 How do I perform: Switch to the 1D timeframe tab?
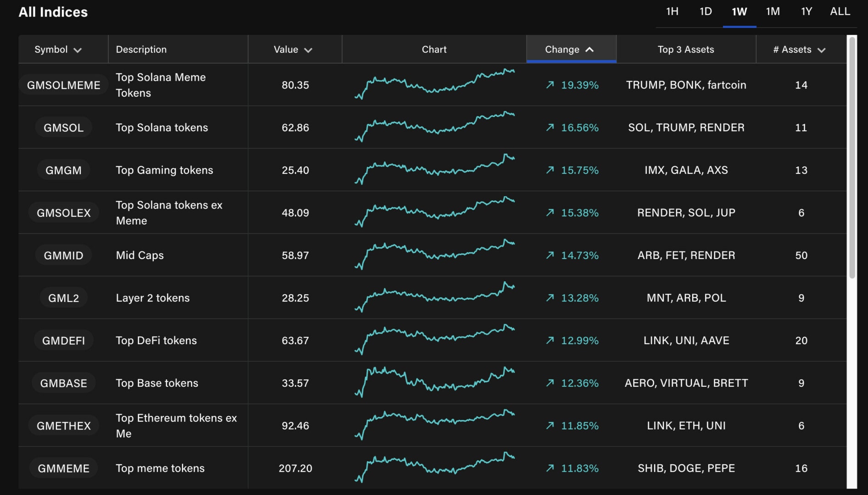[x=705, y=11]
